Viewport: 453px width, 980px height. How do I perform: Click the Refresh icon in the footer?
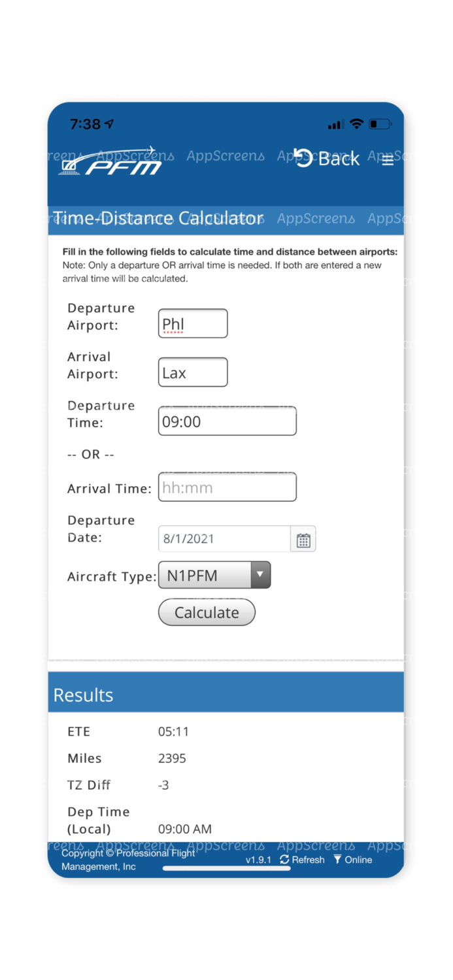coord(284,860)
